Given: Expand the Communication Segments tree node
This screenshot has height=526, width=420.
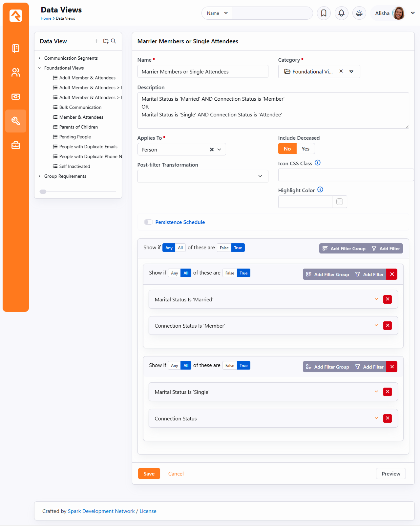Looking at the screenshot, I should pos(39,58).
